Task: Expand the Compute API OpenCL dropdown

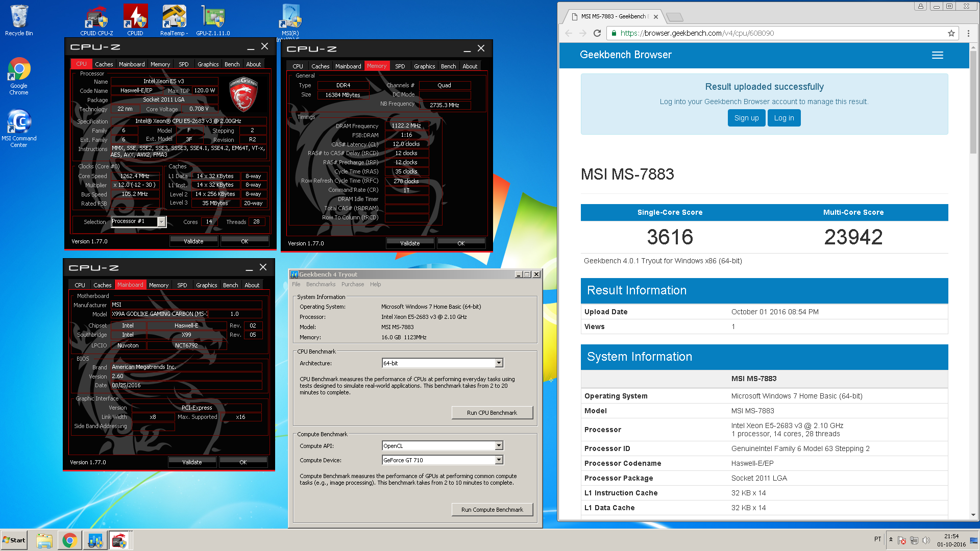Action: [499, 446]
